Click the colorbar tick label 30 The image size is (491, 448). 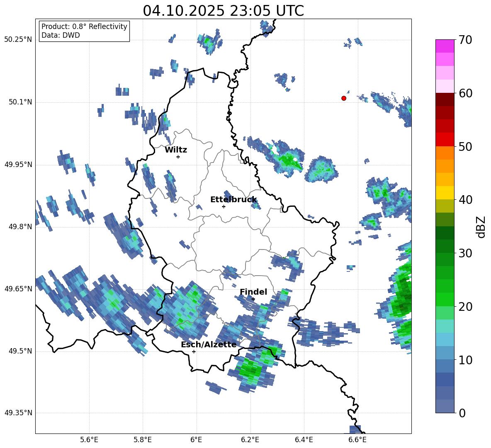coord(465,253)
